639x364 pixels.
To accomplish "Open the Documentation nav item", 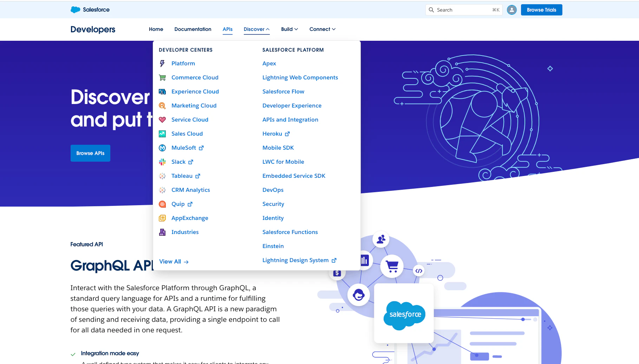I will click(193, 29).
